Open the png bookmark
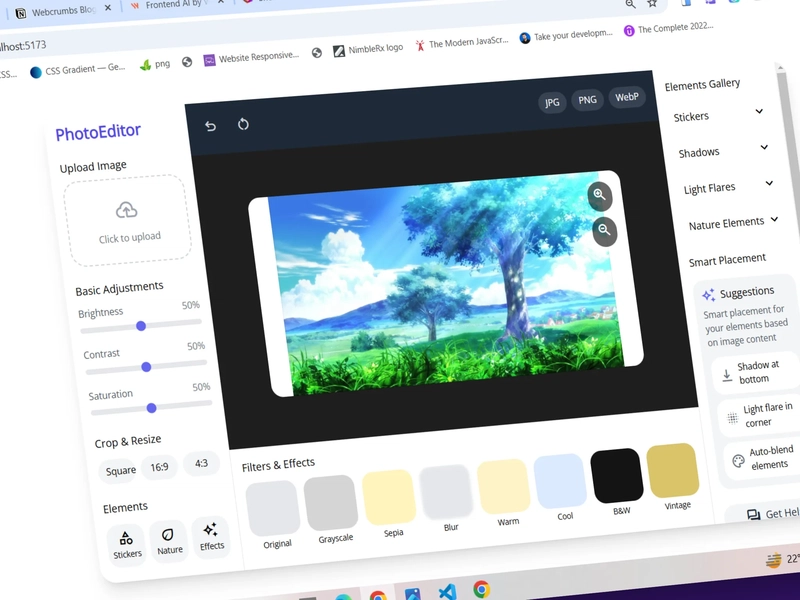Viewport: 800px width, 600px height. point(155,64)
